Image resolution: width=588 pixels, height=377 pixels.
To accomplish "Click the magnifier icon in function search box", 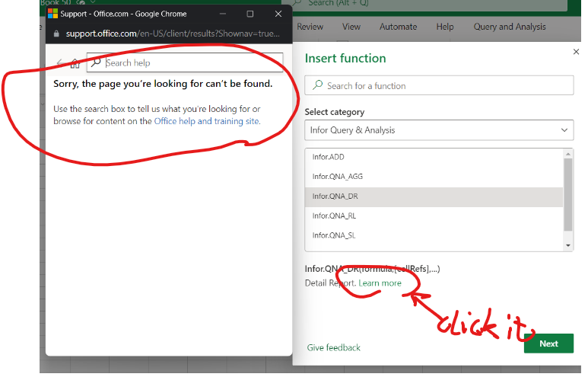I will [x=318, y=85].
